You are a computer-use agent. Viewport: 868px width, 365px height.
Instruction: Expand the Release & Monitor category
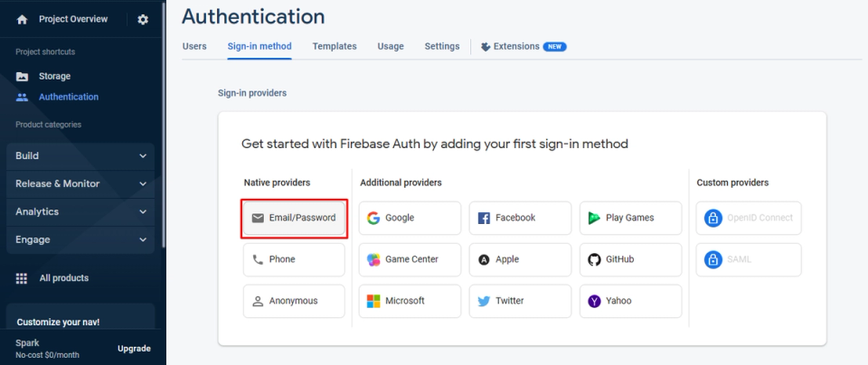[80, 183]
